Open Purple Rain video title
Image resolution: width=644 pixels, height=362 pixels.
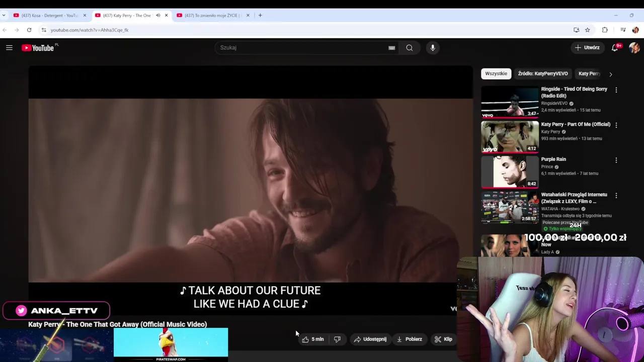point(553,159)
